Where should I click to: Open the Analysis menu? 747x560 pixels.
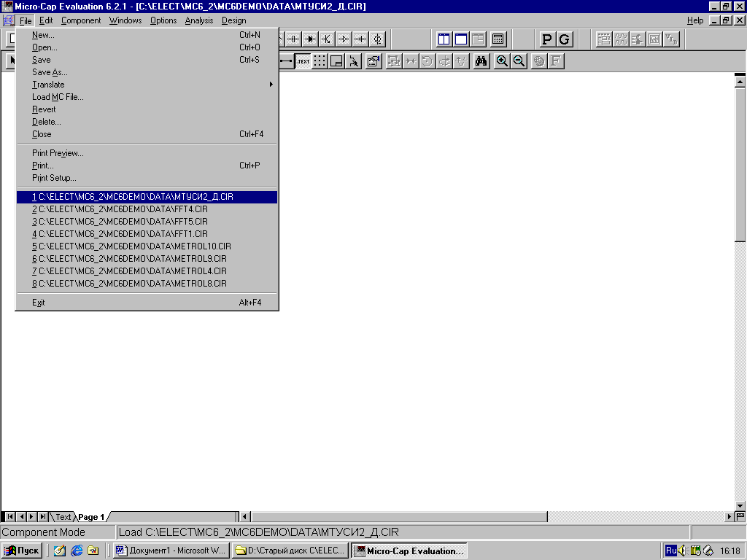pyautogui.click(x=199, y=20)
